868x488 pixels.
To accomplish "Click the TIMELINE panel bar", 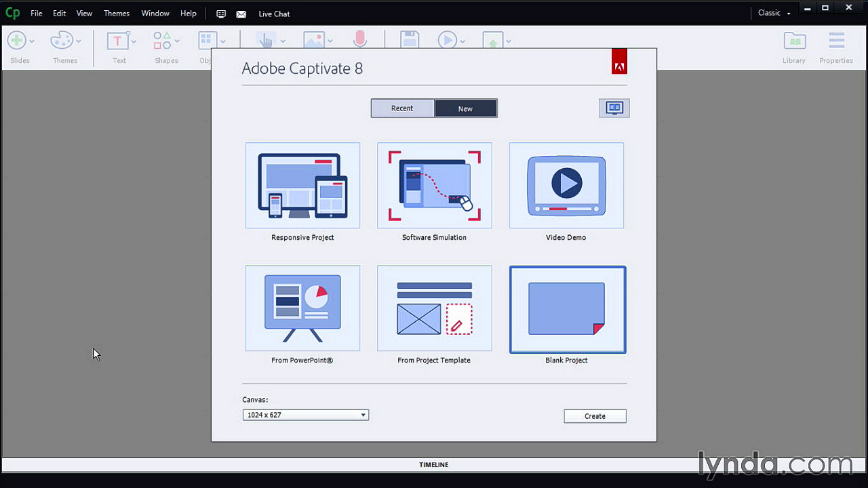I will pyautogui.click(x=434, y=465).
